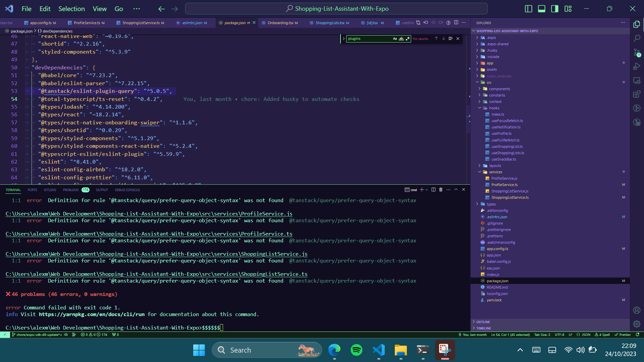Open Spotify from the taskbar
The height and width of the screenshot is (362, 644).
(x=356, y=350)
